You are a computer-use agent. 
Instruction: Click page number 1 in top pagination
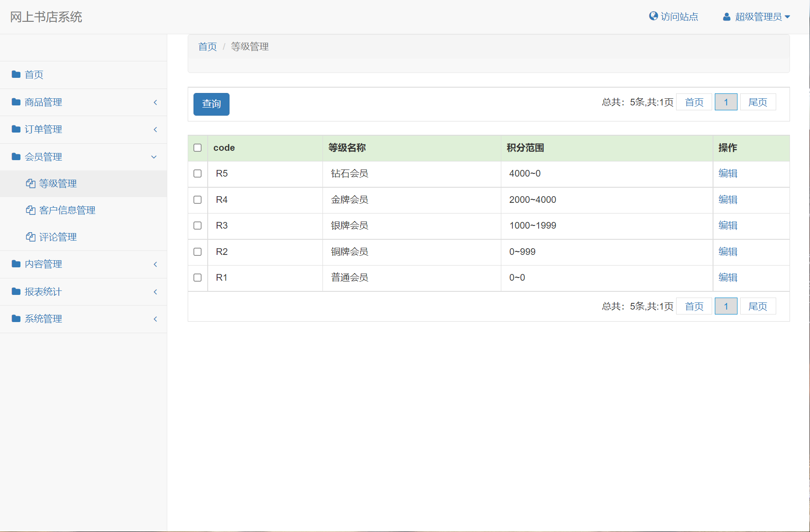(x=726, y=102)
